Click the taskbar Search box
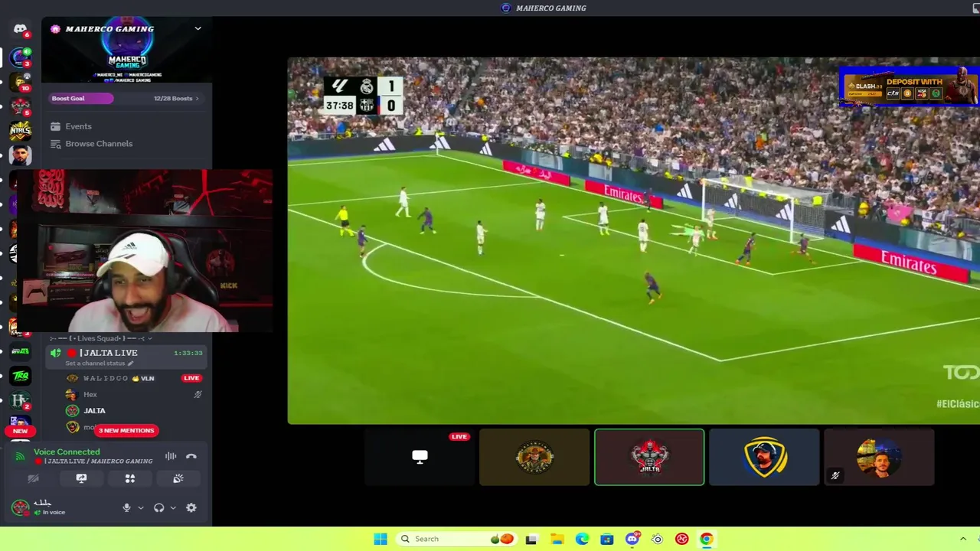This screenshot has width=980, height=551. (456, 539)
